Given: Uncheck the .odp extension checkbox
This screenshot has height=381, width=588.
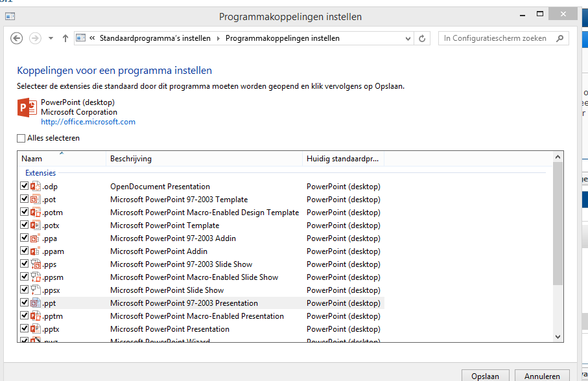Looking at the screenshot, I should (x=25, y=185).
